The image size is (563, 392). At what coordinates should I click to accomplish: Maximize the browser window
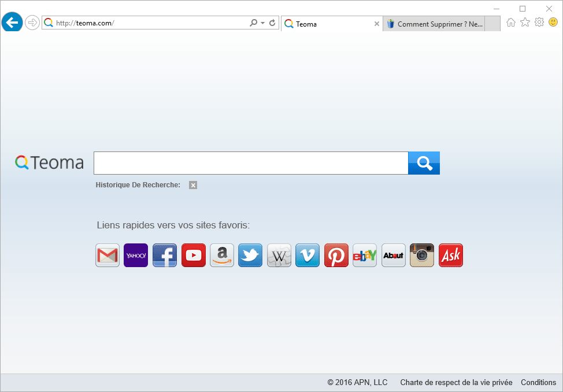523,9
